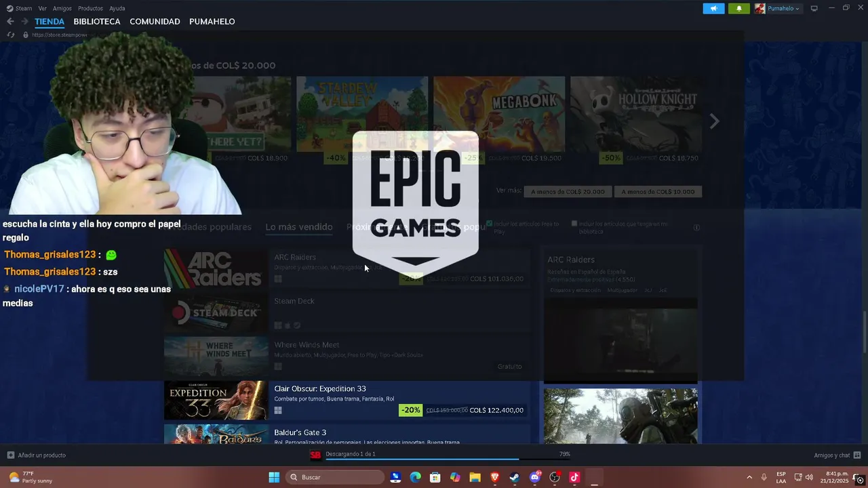The height and width of the screenshot is (488, 868).
Task: Open Steam Deck list entry
Action: 347,312
